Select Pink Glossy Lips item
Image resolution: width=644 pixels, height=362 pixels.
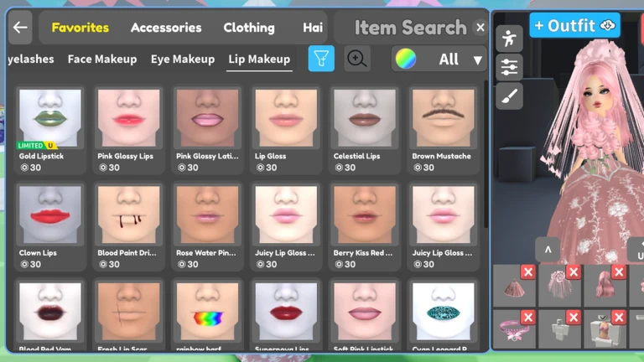(x=128, y=130)
